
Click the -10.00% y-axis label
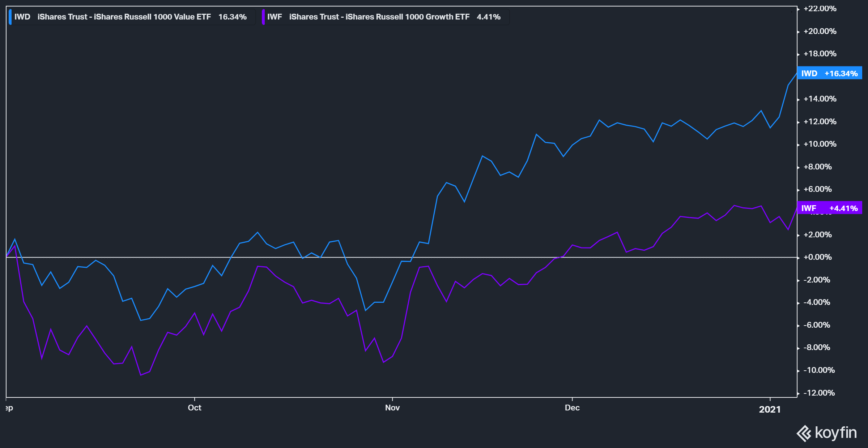819,370
